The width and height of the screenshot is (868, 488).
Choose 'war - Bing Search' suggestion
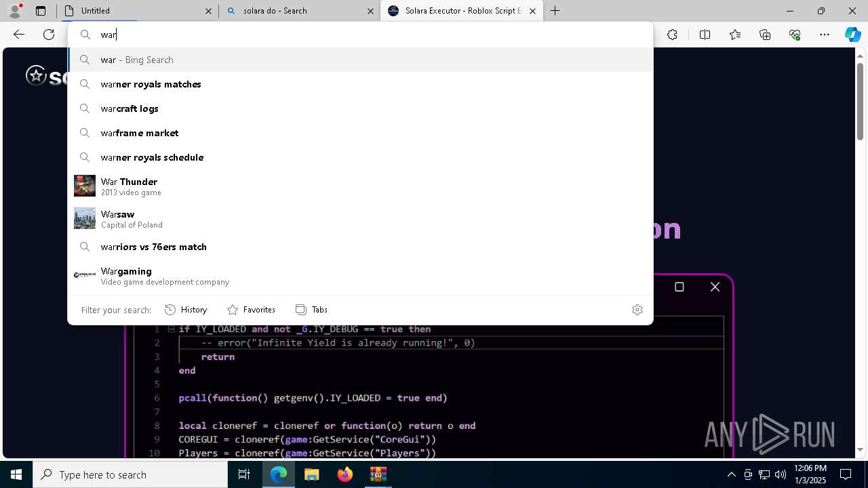click(x=360, y=60)
